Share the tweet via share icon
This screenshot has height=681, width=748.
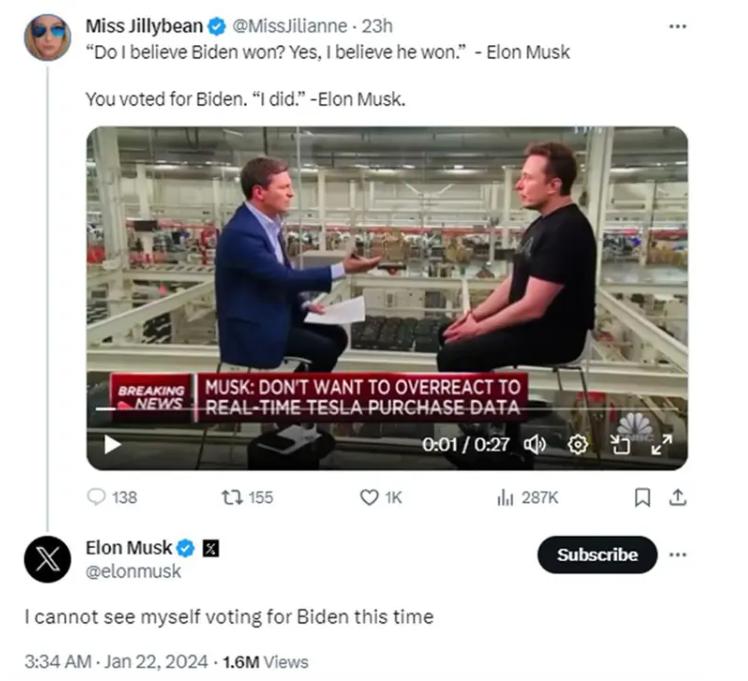tap(676, 497)
